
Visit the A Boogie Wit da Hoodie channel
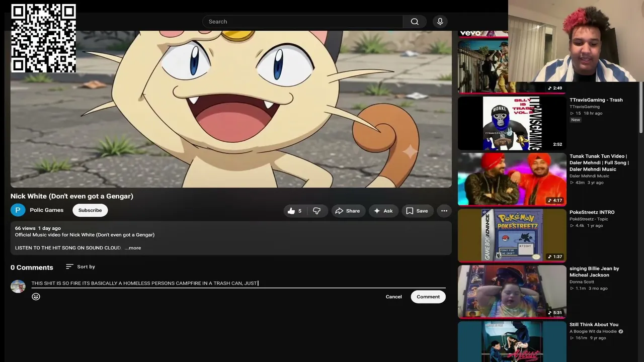coord(593,331)
